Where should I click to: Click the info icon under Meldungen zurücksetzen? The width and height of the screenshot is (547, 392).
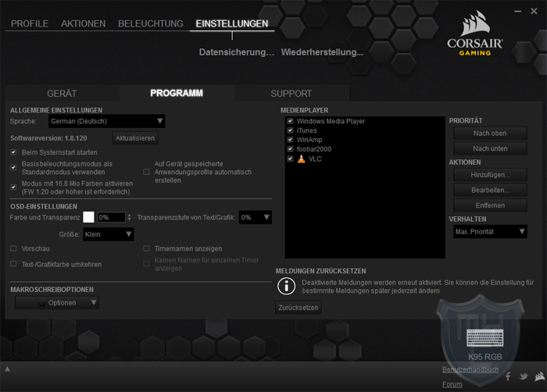pos(287,286)
